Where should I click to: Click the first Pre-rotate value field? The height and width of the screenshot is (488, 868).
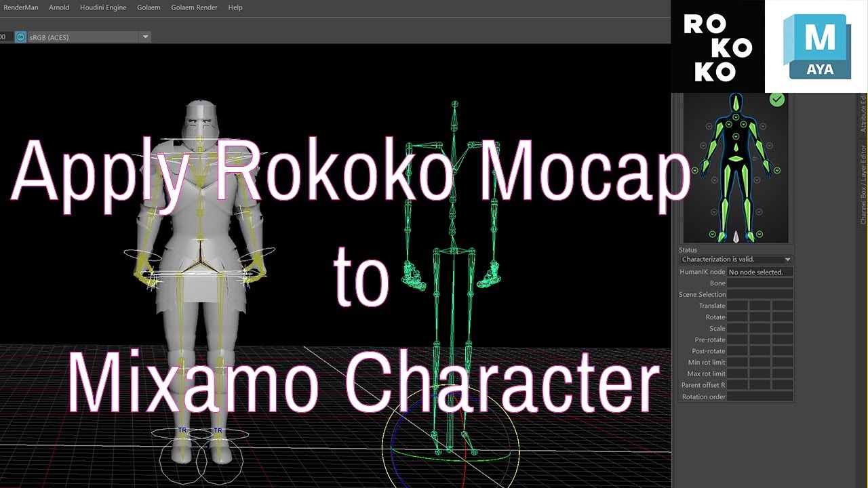(x=738, y=340)
